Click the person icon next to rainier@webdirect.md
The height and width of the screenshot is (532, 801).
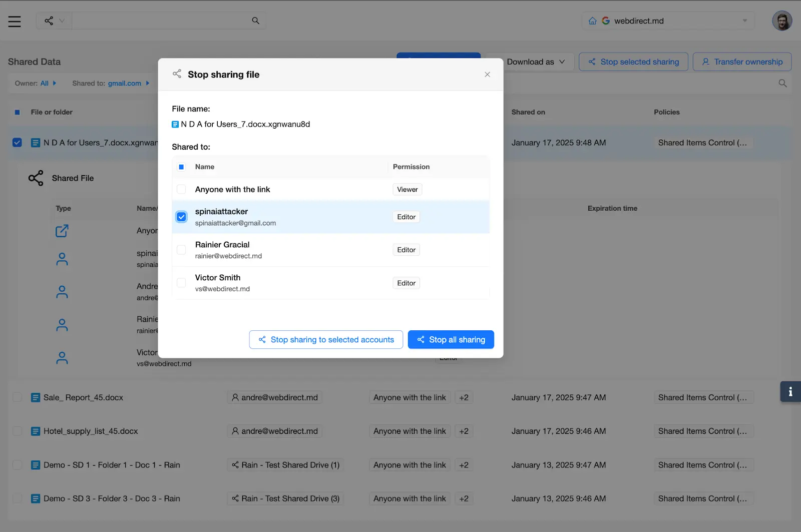click(62, 324)
